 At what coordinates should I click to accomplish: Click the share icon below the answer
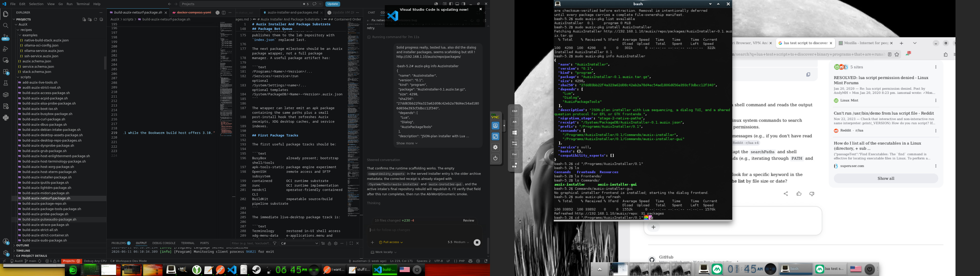click(x=786, y=194)
